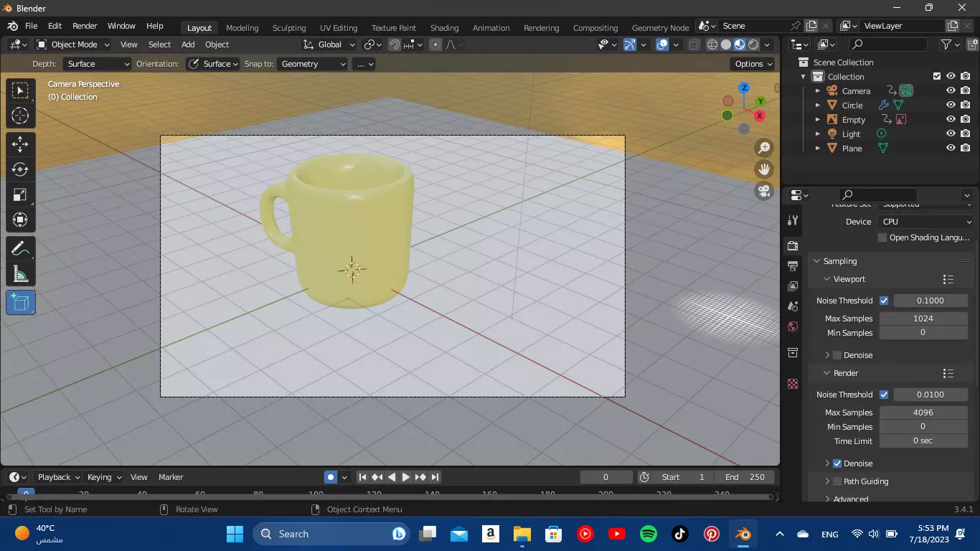Open the Global orientation dropdown
Image resolution: width=980 pixels, height=551 pixels.
coord(329,44)
